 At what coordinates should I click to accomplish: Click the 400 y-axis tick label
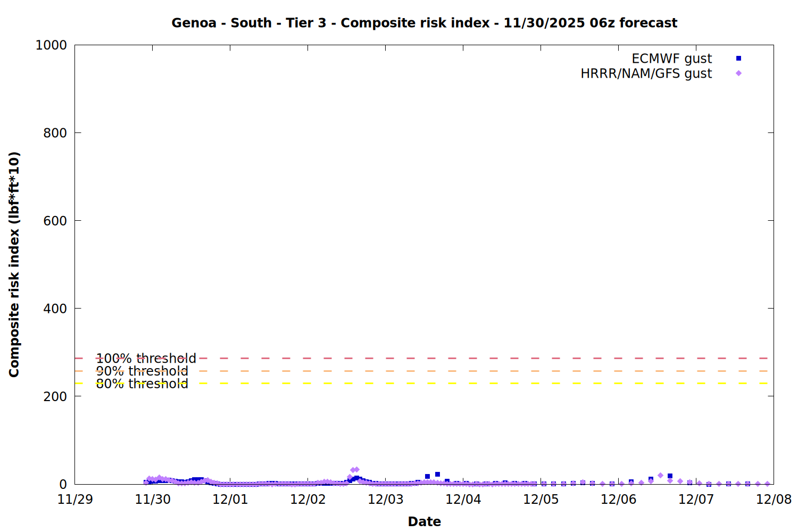55,309
